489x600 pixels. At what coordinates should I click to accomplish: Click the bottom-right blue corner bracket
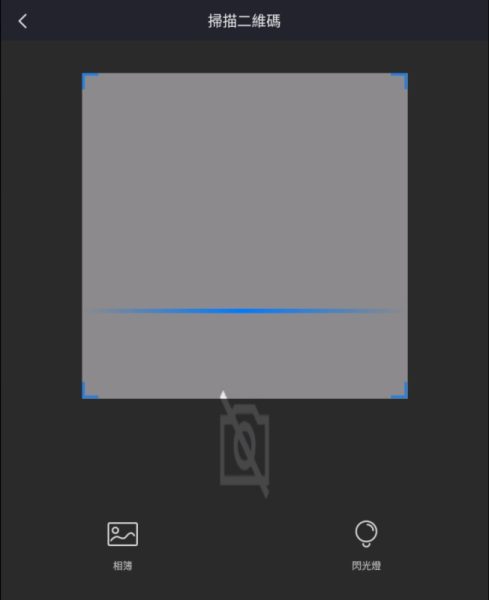point(399,390)
